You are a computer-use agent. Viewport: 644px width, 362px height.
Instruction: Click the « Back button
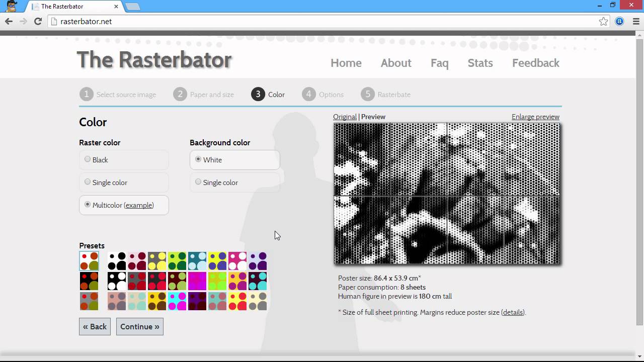(x=95, y=327)
